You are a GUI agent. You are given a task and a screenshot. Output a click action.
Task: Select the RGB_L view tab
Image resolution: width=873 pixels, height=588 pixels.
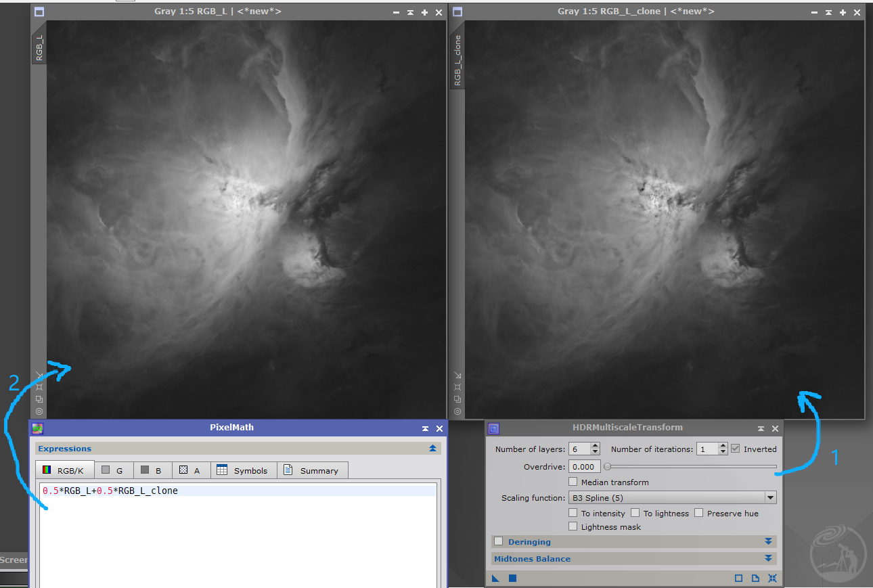39,47
